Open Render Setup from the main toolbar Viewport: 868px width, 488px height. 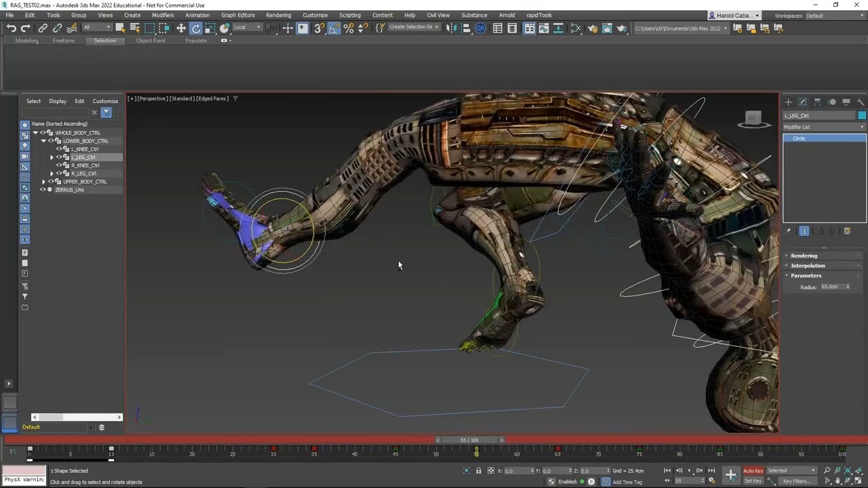click(x=593, y=28)
